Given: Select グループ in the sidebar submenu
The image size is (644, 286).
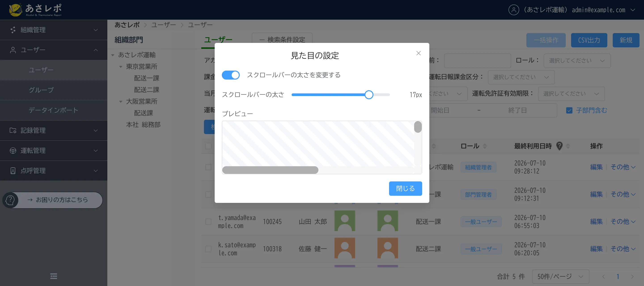Looking at the screenshot, I should pos(53,90).
